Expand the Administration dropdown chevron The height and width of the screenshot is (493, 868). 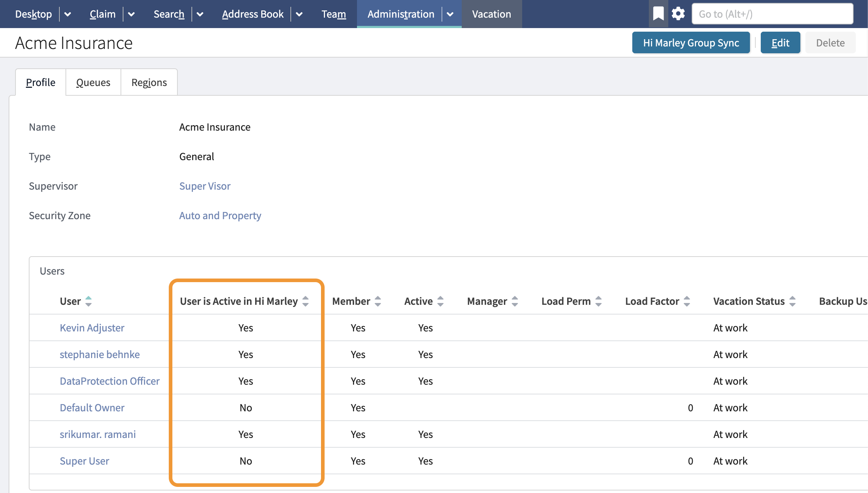tap(450, 14)
